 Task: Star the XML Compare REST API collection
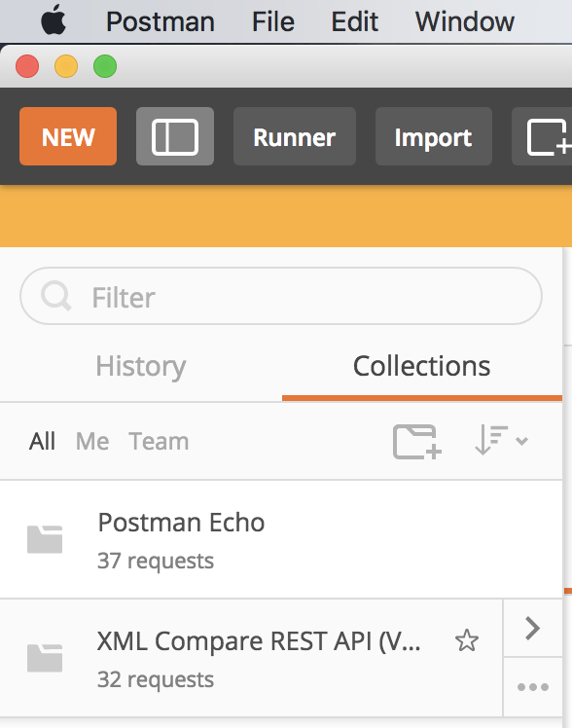(x=467, y=640)
